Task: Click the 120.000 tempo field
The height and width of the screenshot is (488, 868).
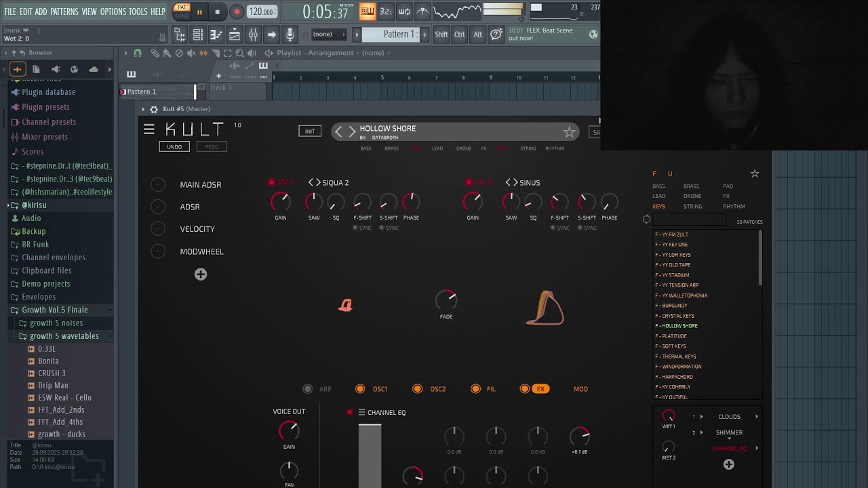Action: pos(261,12)
